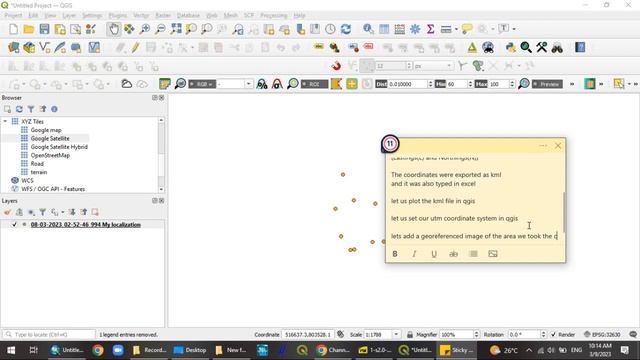Collapse the XYZ Tiles tree node
The width and height of the screenshot is (640, 360).
(5, 121)
